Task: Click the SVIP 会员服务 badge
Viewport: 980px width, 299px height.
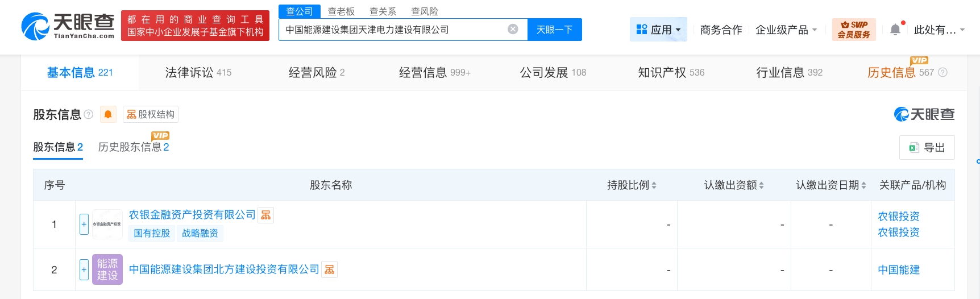Action: pyautogui.click(x=854, y=30)
